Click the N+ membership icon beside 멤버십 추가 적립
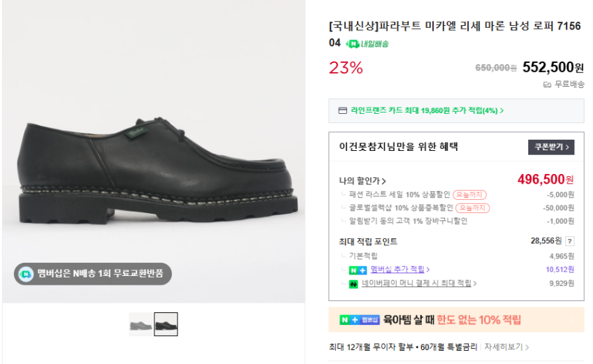Image resolution: width=593 pixels, height=364 pixels. tap(358, 270)
